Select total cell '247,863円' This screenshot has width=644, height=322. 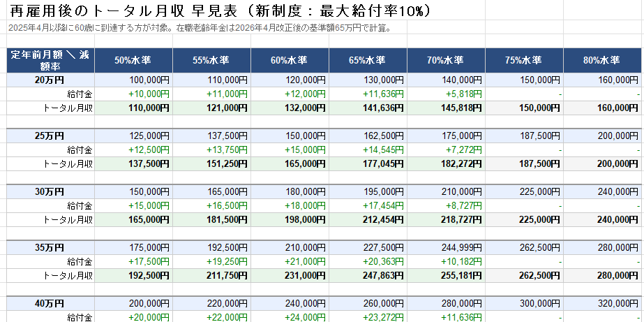pos(368,276)
